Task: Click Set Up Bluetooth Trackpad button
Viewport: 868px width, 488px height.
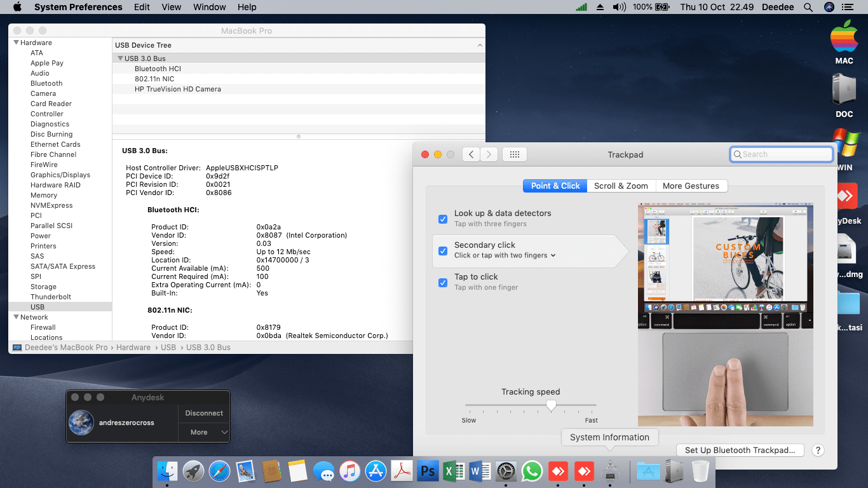Action: point(740,450)
